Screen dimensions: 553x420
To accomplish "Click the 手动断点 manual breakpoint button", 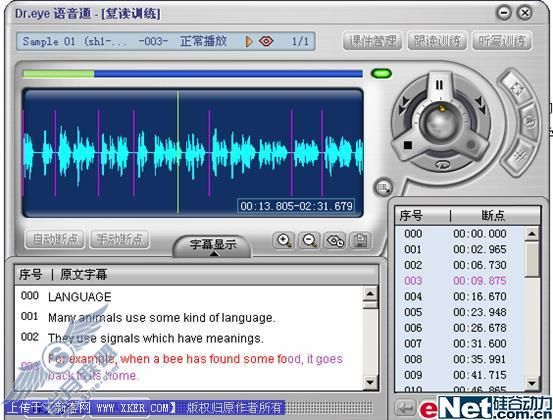I will click(119, 240).
